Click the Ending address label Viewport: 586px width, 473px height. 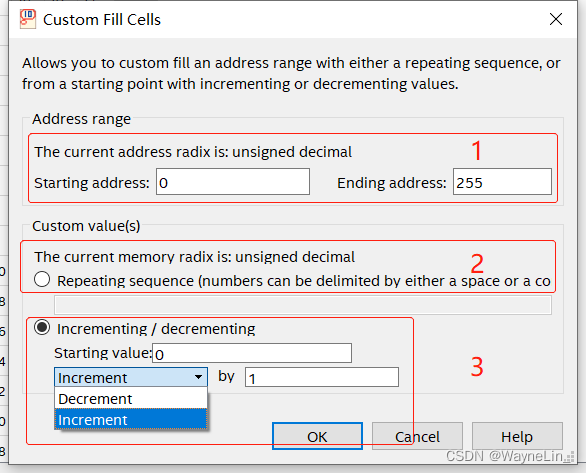(392, 183)
